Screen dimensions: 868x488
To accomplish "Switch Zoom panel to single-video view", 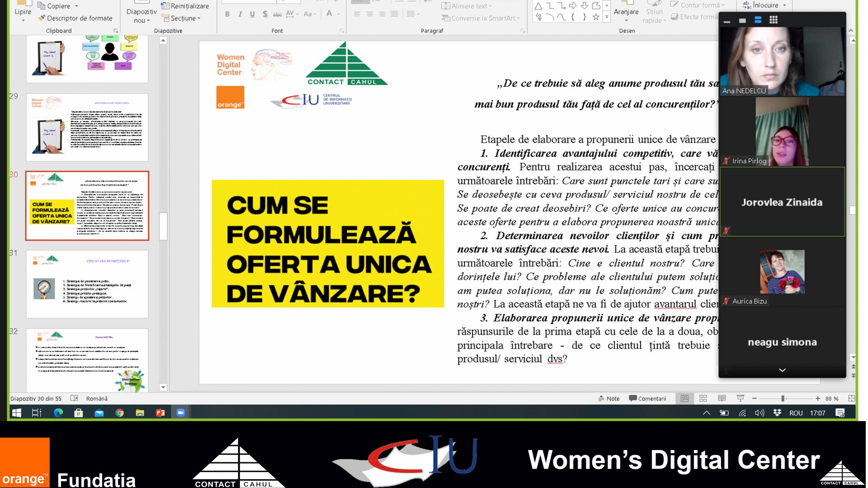I will click(742, 21).
